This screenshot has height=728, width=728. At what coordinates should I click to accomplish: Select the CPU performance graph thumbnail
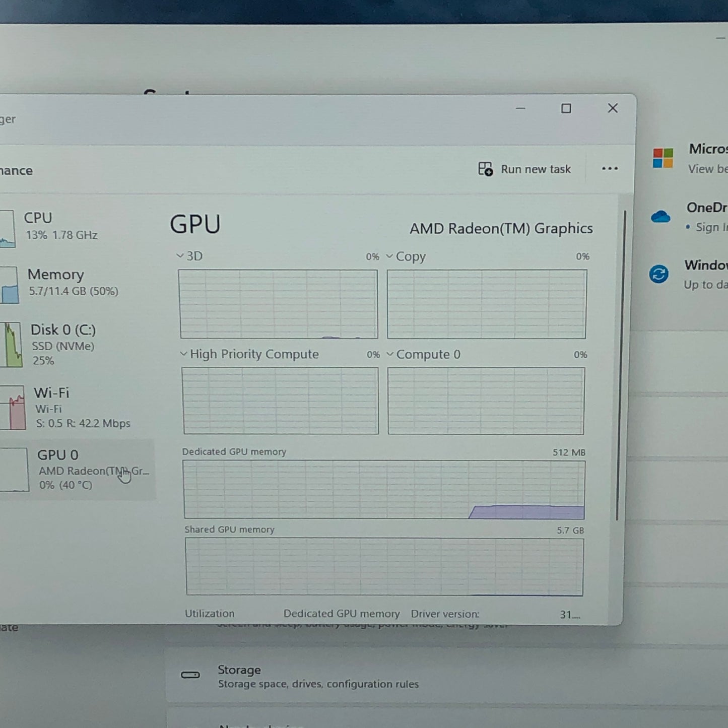coord(7,229)
